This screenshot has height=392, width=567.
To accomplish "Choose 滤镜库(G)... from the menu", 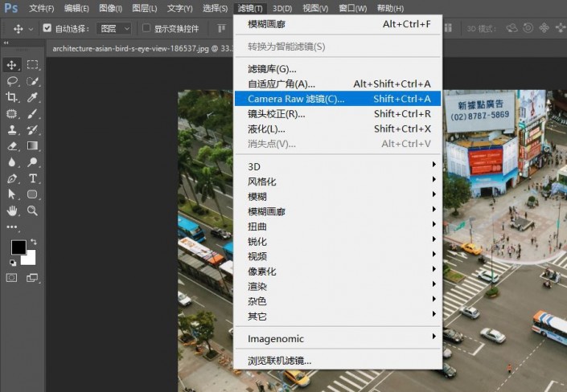I will tap(338, 68).
